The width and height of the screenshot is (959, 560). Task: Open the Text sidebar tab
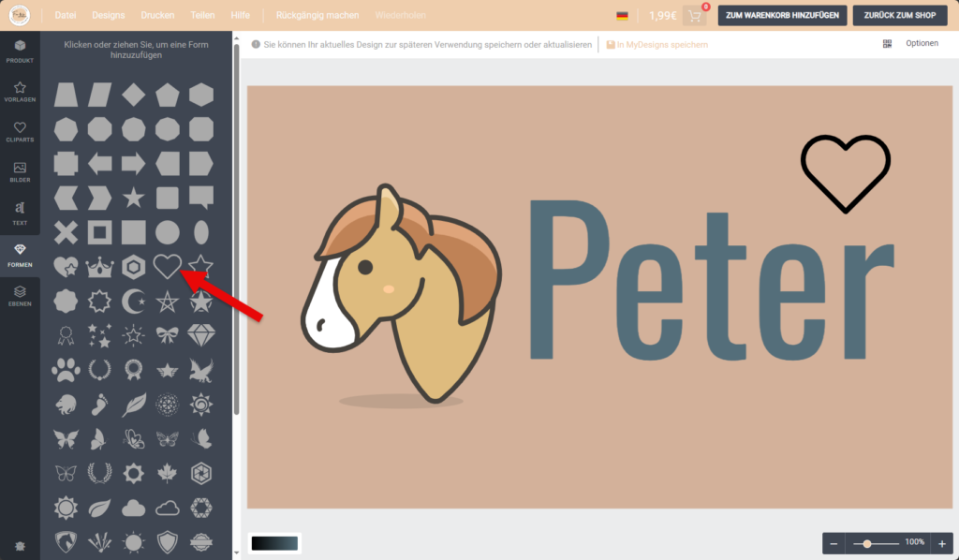[20, 213]
